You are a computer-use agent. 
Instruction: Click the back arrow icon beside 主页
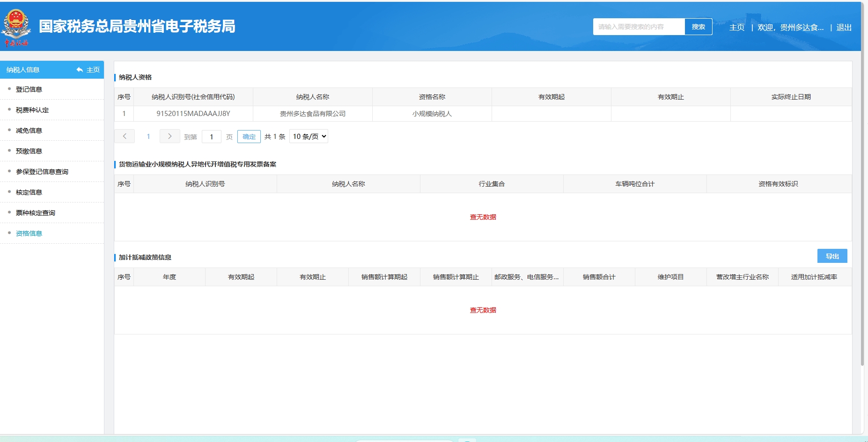tap(80, 70)
